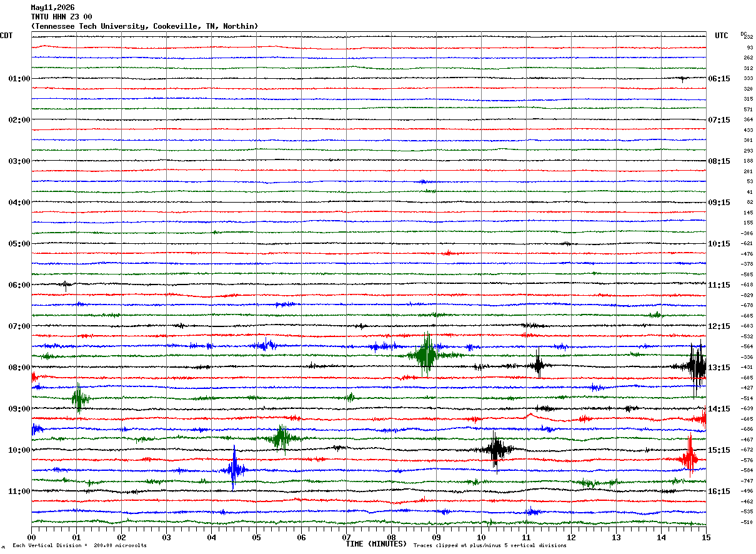Click the black burst near minute 10 on the 10:00 row
756x554 pixels.
tap(497, 449)
